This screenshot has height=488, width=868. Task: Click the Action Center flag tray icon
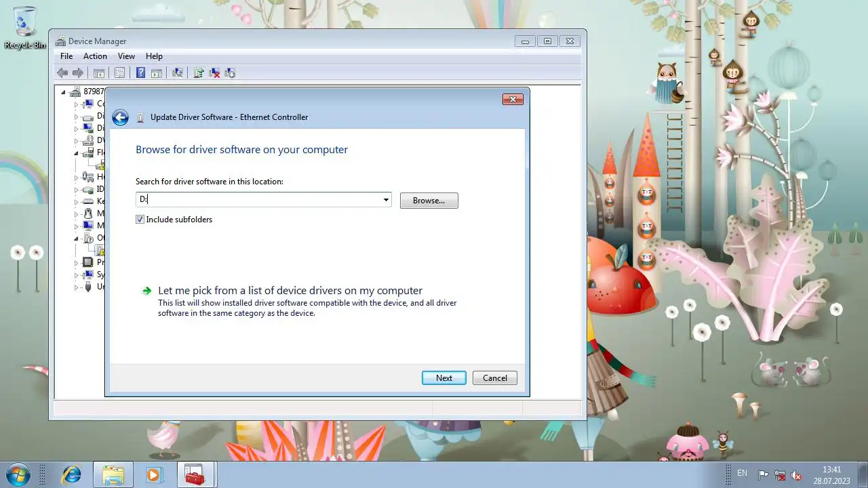762,474
